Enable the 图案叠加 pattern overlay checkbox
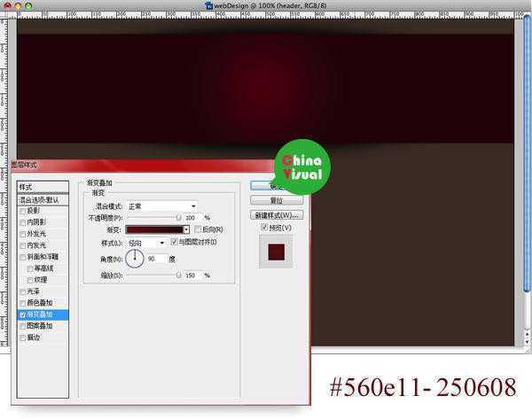This screenshot has width=532, height=419. coord(23,326)
